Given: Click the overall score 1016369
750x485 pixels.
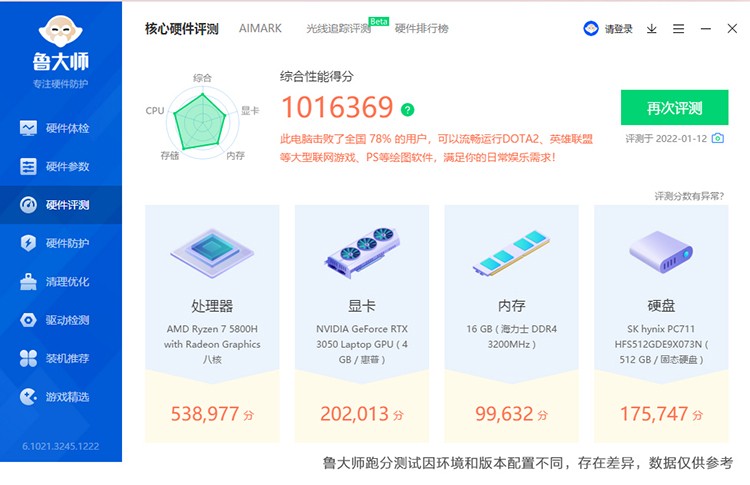Looking at the screenshot, I should 337,107.
